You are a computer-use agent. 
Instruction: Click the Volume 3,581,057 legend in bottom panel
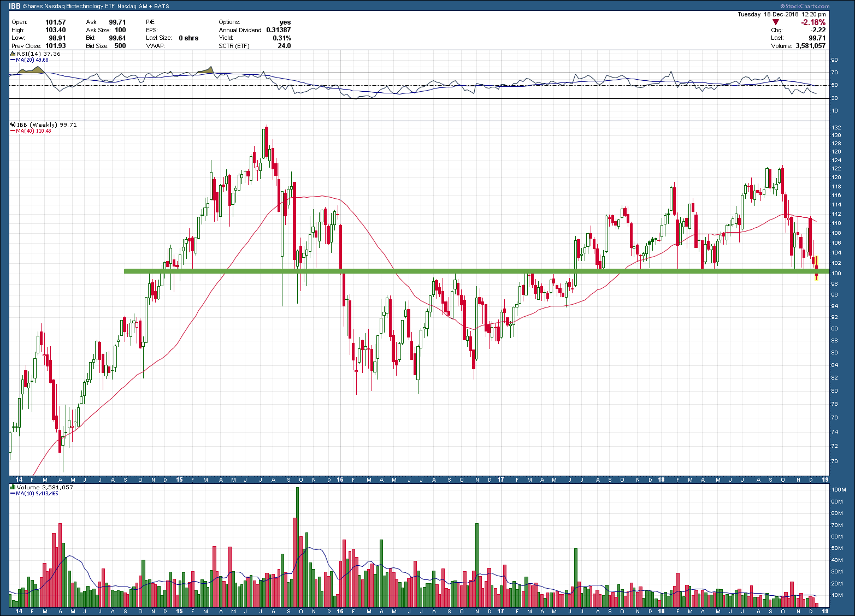coord(45,487)
